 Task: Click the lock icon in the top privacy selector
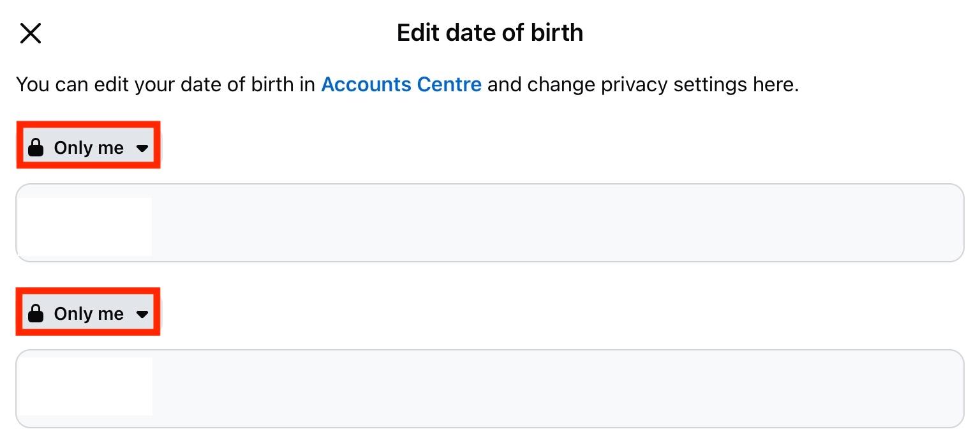(36, 148)
